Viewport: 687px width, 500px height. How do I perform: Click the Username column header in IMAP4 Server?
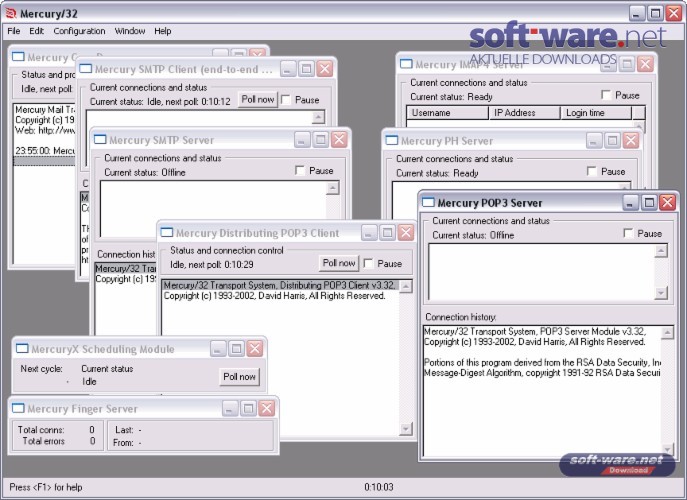[447, 113]
